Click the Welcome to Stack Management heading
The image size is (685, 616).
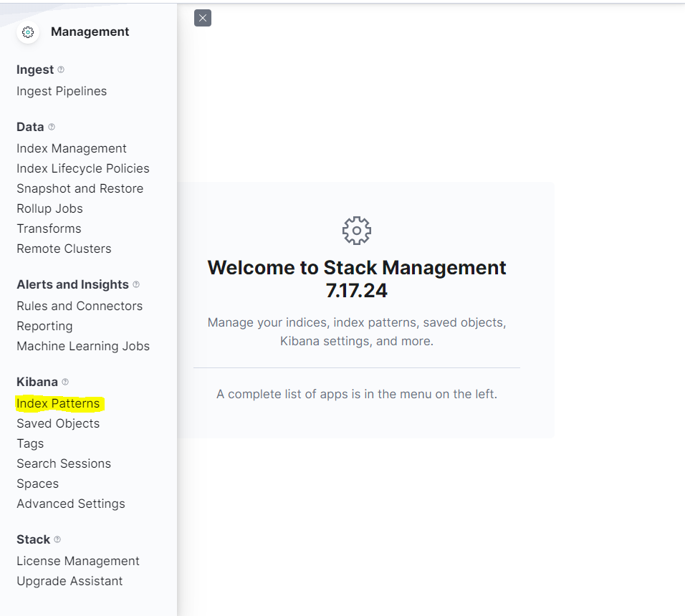357,279
